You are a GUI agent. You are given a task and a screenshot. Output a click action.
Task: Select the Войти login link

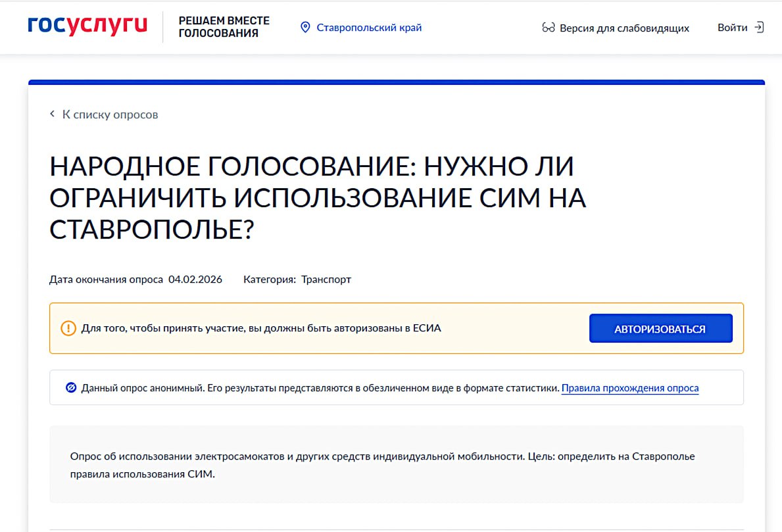pos(732,28)
